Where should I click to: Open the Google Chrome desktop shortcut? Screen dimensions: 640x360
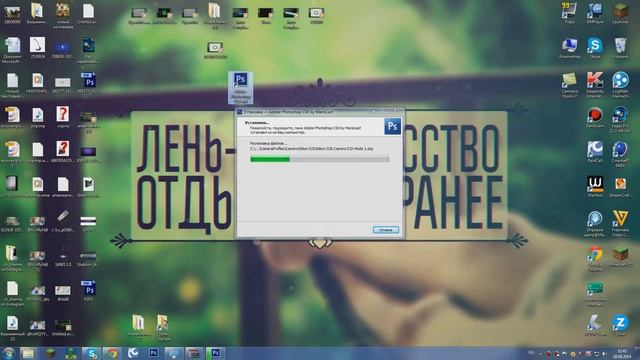pyautogui.click(x=595, y=258)
